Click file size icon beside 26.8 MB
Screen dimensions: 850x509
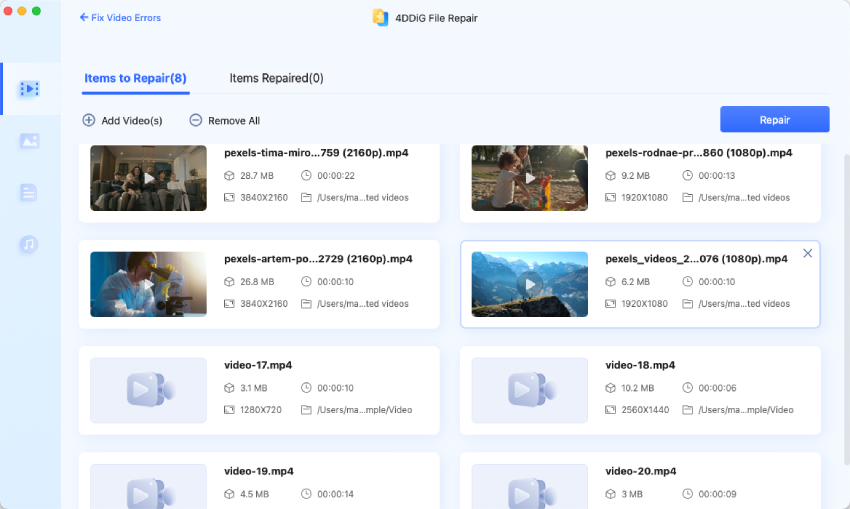pos(229,282)
